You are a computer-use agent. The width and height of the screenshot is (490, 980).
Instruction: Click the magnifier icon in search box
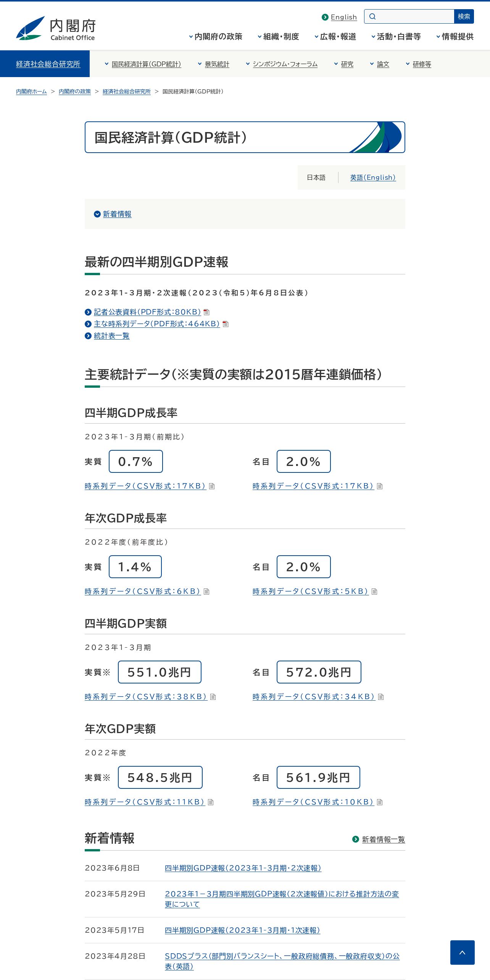[x=372, y=16]
